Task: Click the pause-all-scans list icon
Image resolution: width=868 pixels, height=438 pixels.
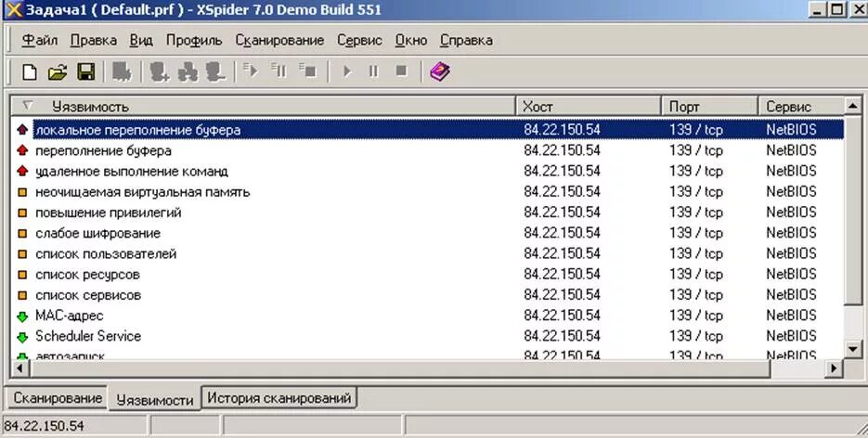Action: [x=279, y=71]
